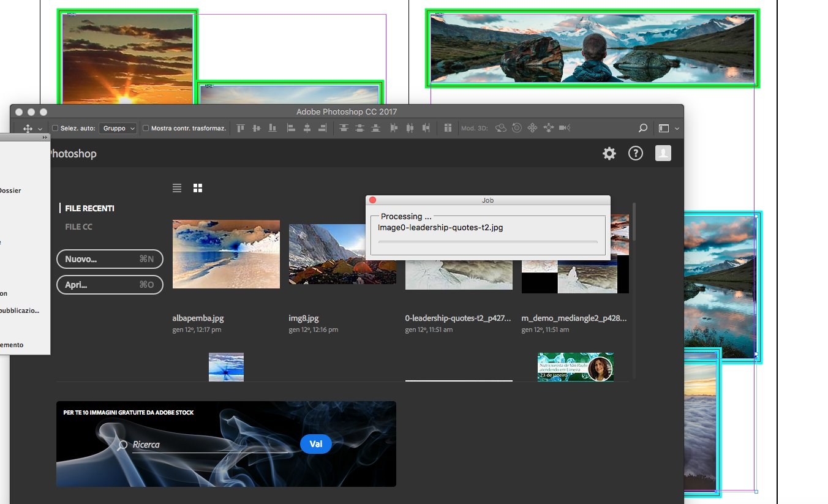
Task: Click the align top edges icon
Action: [241, 128]
